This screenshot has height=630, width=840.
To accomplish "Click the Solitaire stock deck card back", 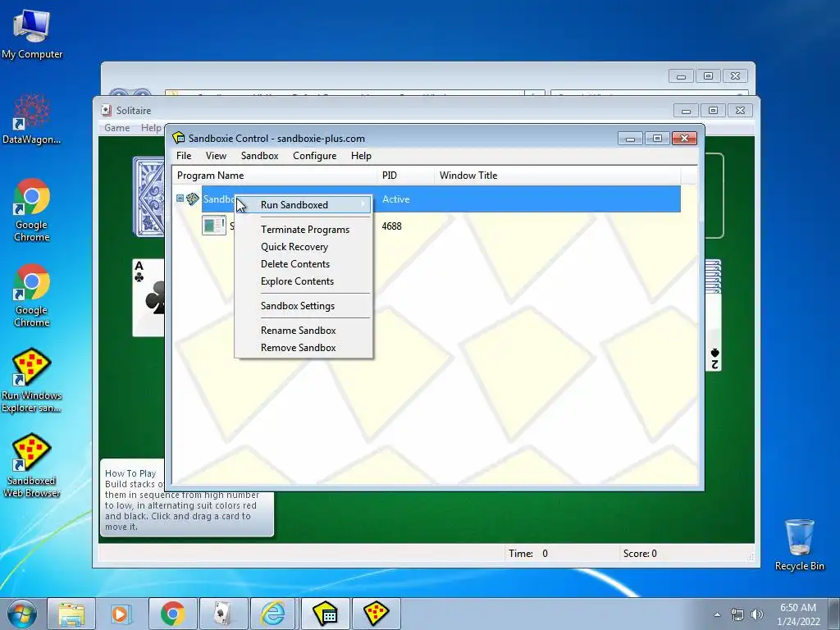I will click(x=148, y=197).
